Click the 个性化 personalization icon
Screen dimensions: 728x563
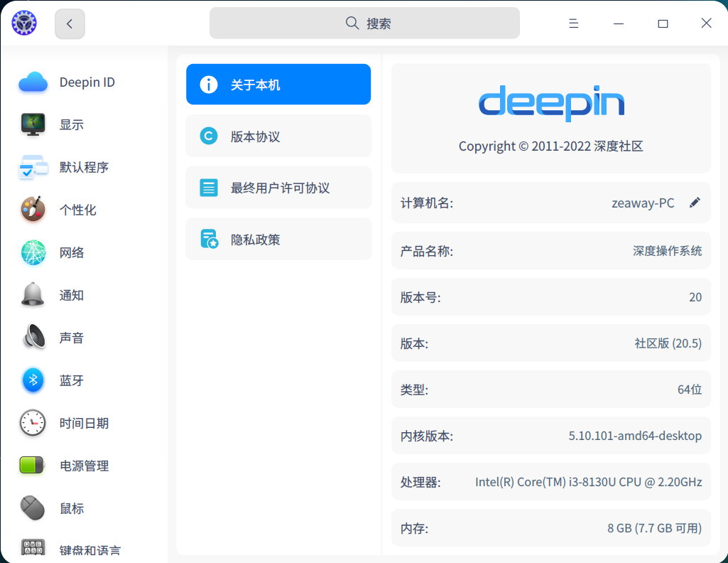tap(32, 210)
